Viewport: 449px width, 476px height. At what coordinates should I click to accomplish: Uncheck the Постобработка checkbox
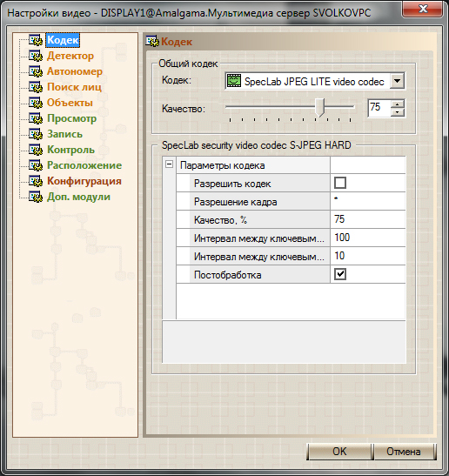[340, 274]
